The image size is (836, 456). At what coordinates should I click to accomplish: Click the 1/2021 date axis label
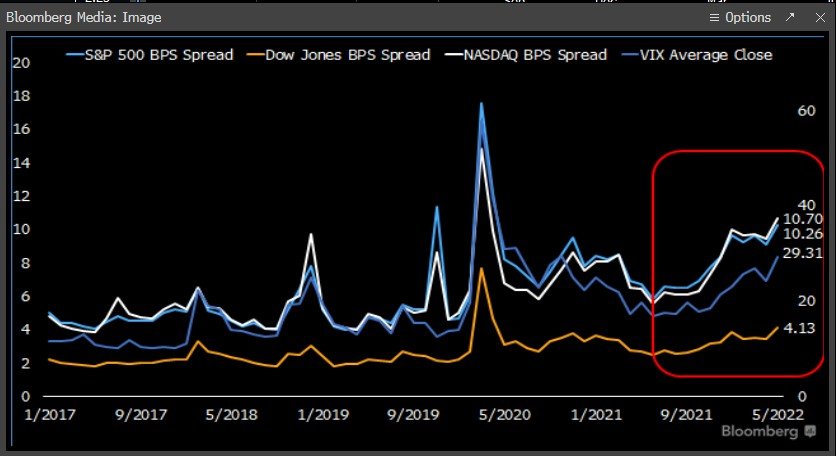(596, 414)
